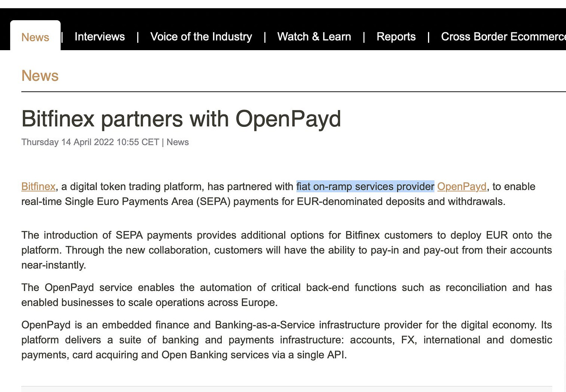
Task: Click the News category label after date
Action: click(x=178, y=142)
